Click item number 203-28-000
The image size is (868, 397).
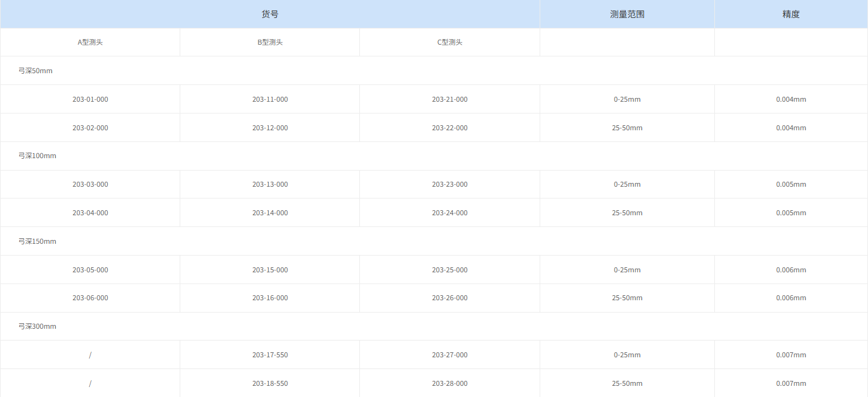[x=450, y=383]
